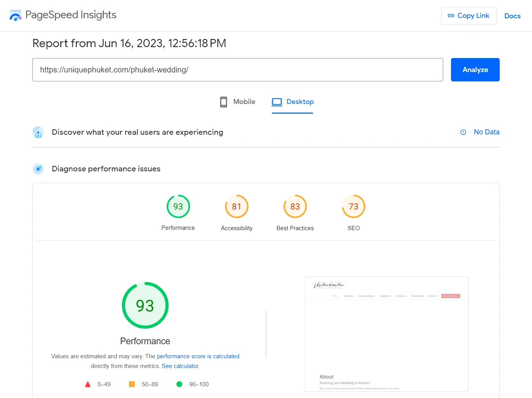Click the large Performance 93 gauge

click(x=145, y=305)
